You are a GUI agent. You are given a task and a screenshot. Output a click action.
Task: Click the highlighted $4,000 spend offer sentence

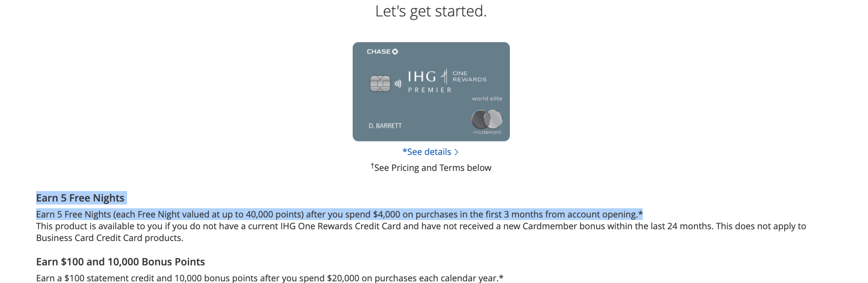coord(339,215)
